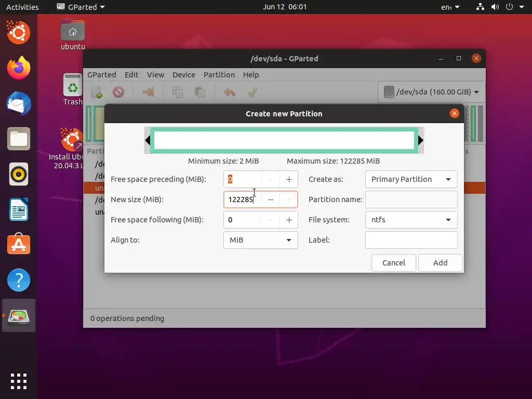Screen dimensions: 532x399
Task: Click the Add button
Action: [x=441, y=263]
